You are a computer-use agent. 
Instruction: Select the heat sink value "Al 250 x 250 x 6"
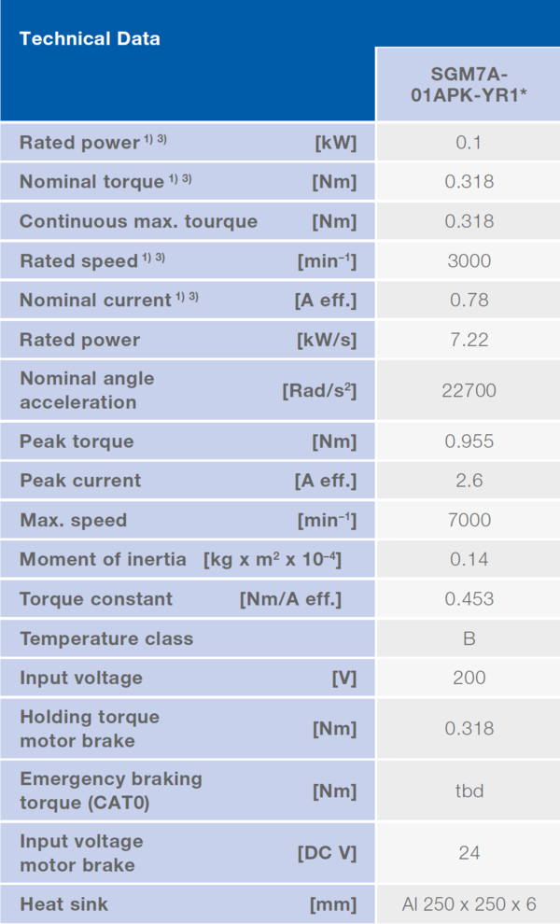[x=469, y=903]
